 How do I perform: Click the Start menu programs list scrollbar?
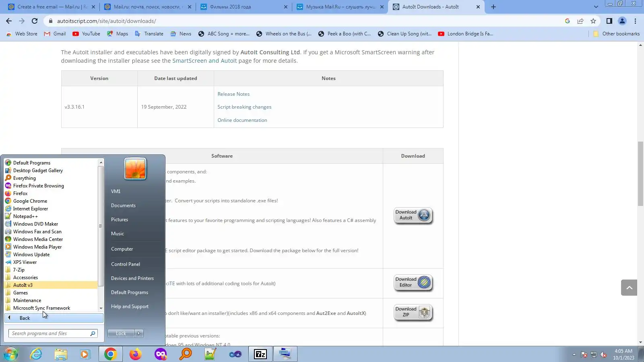(101, 226)
